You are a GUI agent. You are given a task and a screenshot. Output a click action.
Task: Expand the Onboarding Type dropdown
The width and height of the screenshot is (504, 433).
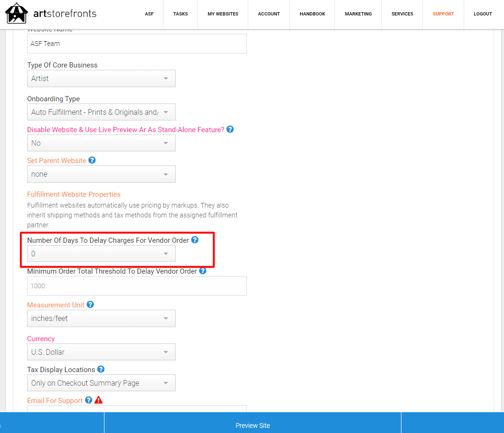[101, 112]
